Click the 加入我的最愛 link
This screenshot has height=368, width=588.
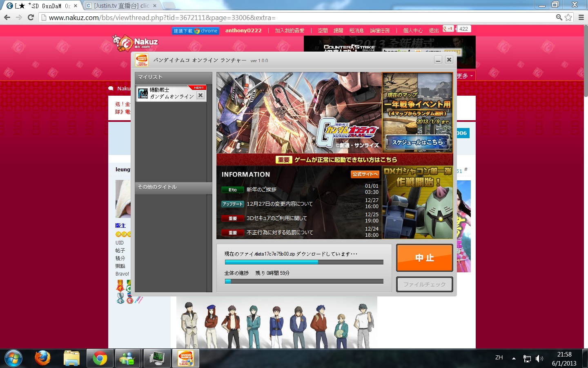(290, 31)
